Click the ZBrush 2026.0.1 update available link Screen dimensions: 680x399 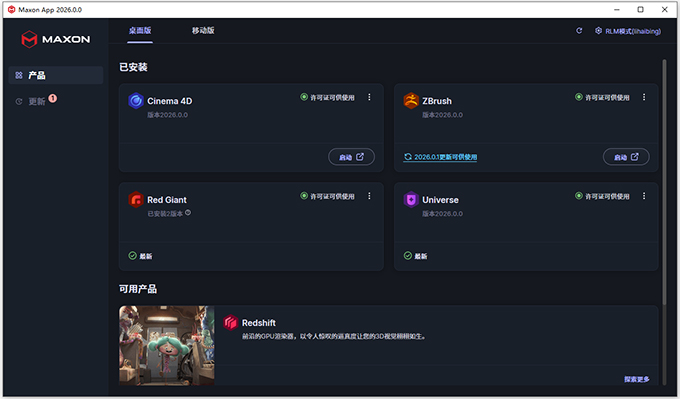[441, 157]
